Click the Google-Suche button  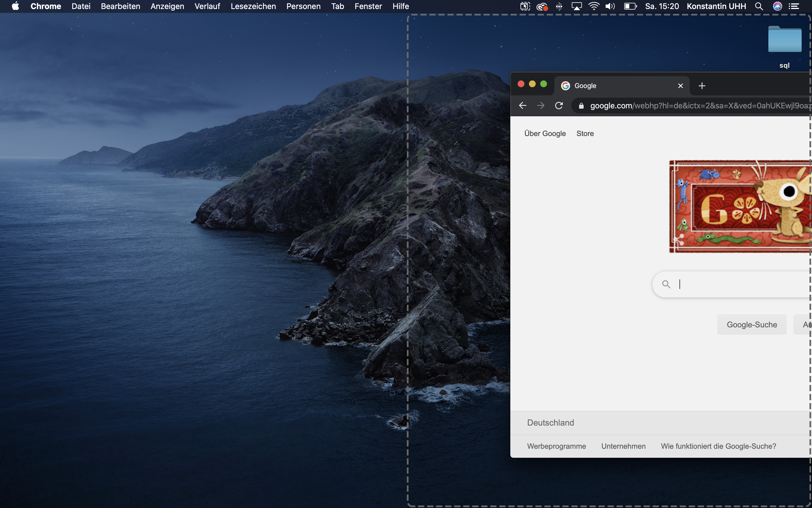(752, 325)
